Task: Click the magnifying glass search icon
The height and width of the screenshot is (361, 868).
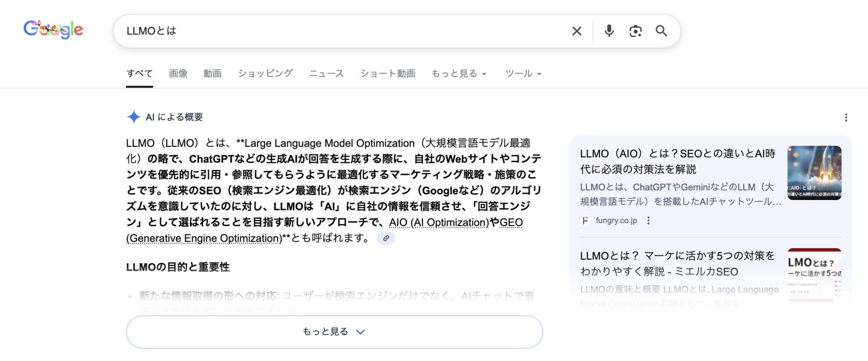Action: (x=661, y=31)
